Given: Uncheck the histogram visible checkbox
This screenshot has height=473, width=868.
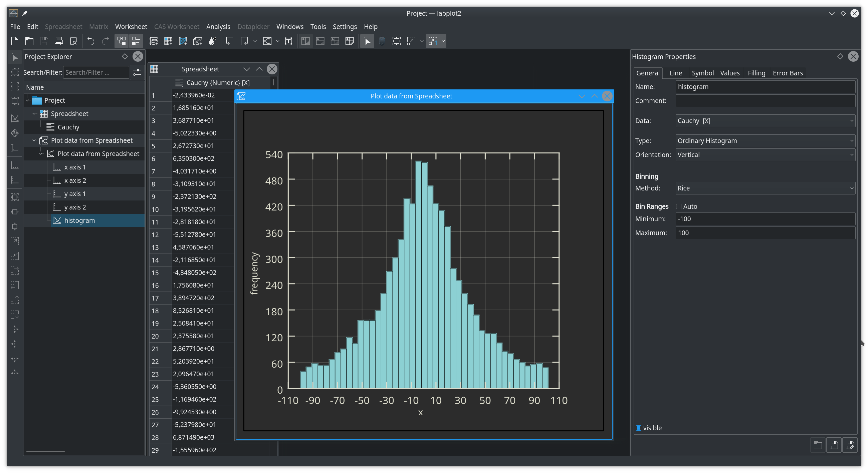Looking at the screenshot, I should 639,428.
